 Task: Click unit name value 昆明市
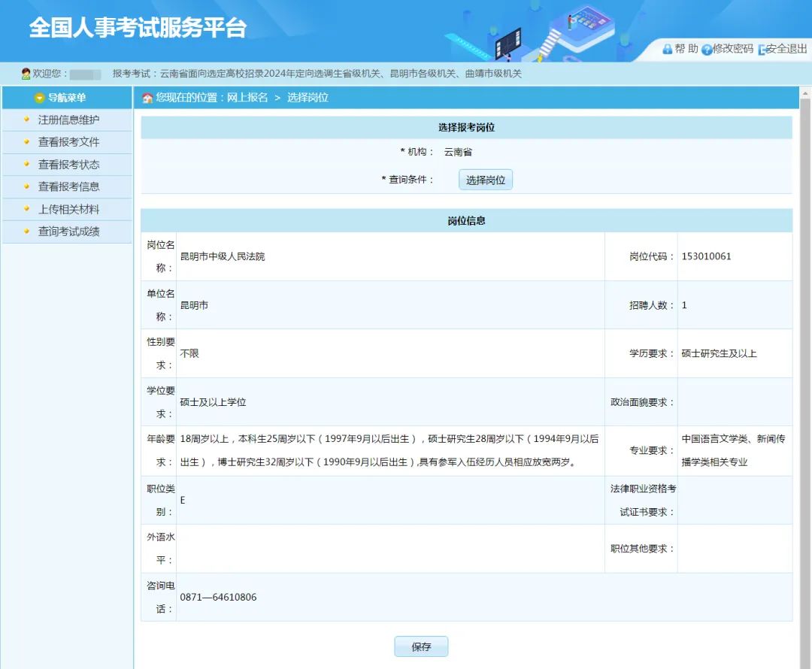click(x=194, y=305)
